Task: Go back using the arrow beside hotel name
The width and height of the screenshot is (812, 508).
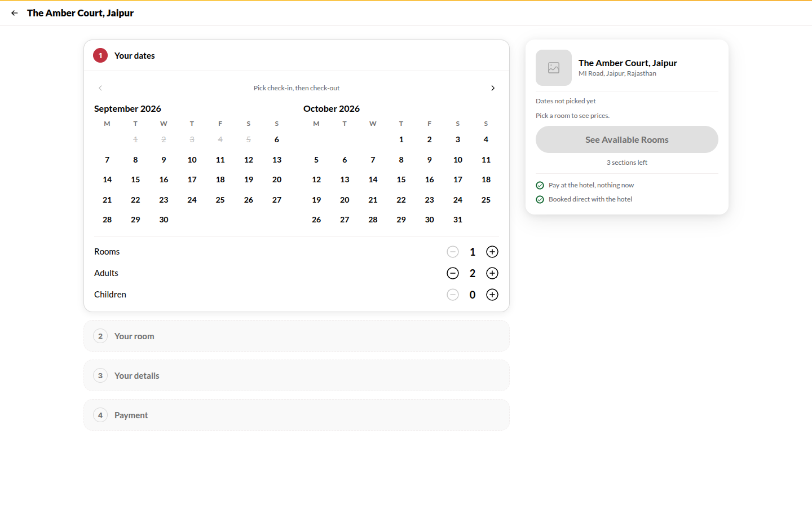Action: coord(15,13)
